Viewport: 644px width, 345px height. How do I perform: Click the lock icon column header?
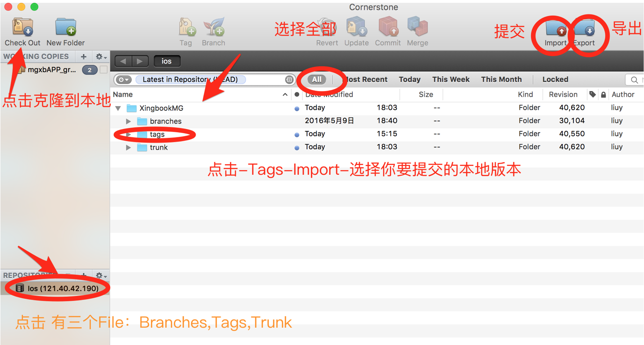coord(603,94)
